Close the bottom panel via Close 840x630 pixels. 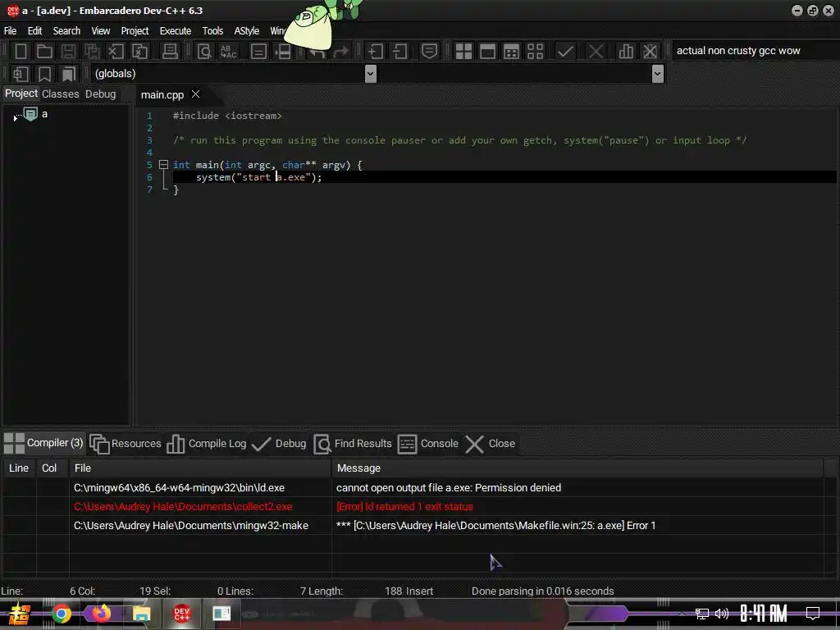click(491, 444)
